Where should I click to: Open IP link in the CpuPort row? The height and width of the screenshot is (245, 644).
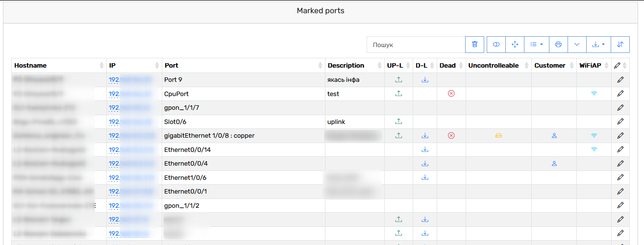(130, 94)
